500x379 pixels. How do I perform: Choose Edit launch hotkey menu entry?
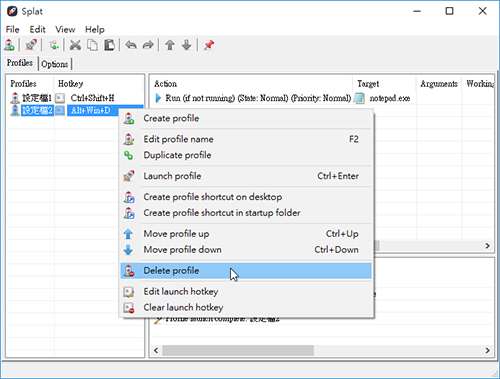[x=246, y=292]
